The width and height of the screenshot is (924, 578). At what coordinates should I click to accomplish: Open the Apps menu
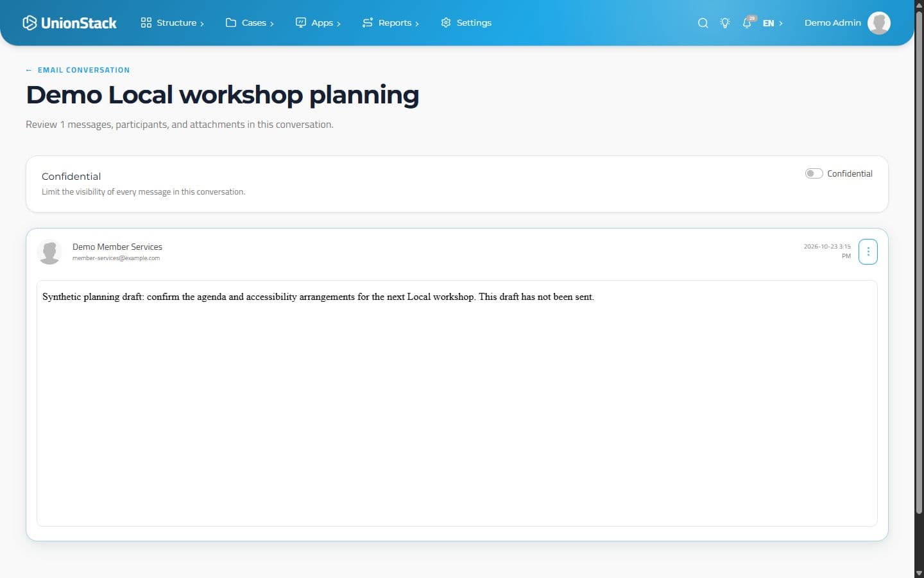tap(318, 23)
